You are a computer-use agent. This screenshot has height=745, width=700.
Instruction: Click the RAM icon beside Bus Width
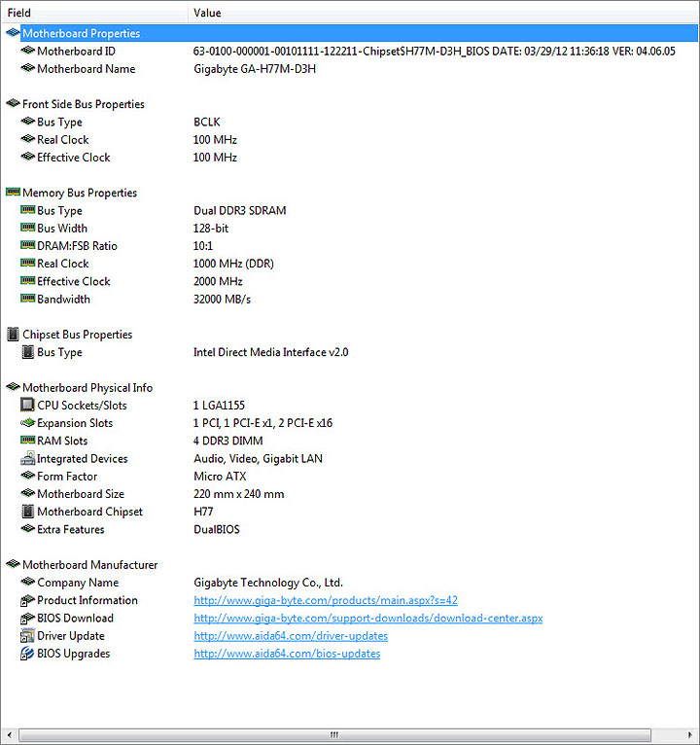click(x=27, y=228)
